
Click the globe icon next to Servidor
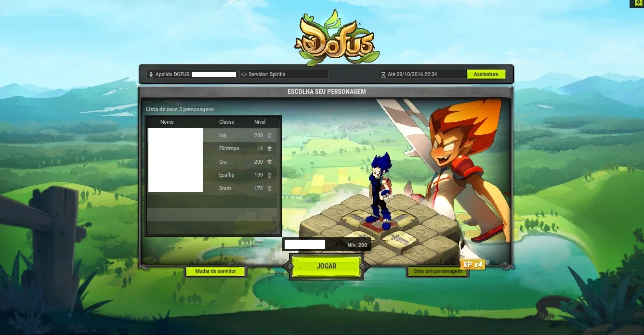point(244,75)
